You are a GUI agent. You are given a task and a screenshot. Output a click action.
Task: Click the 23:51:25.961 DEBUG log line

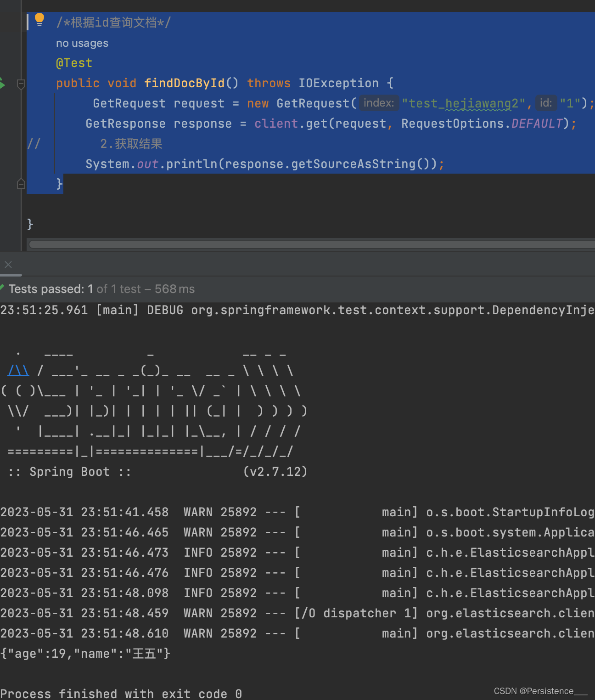[297, 310]
